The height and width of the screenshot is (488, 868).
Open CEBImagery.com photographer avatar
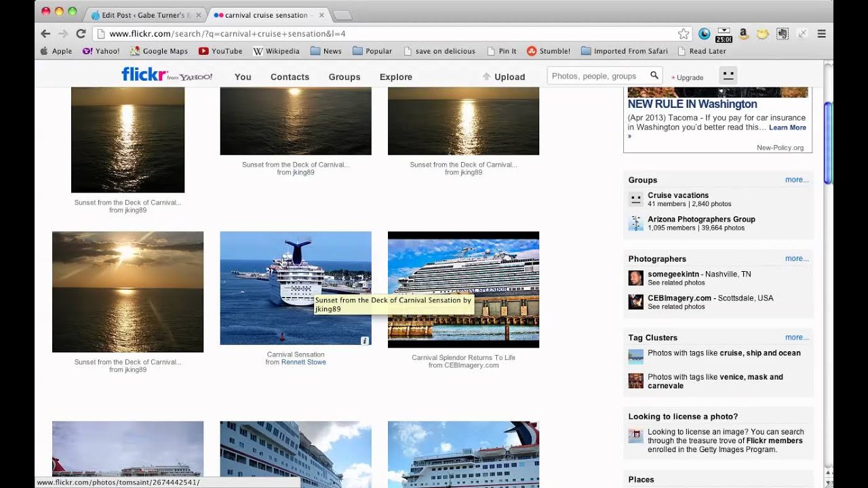click(x=635, y=302)
